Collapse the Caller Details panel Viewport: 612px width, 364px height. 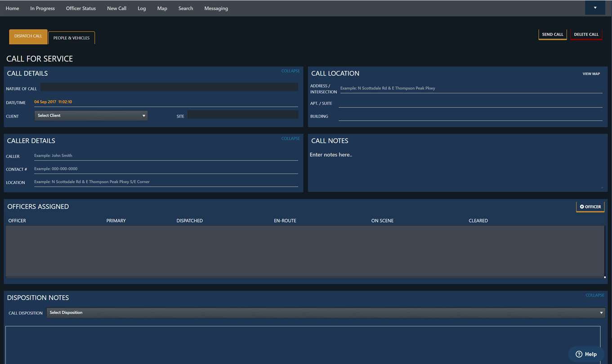pos(290,138)
